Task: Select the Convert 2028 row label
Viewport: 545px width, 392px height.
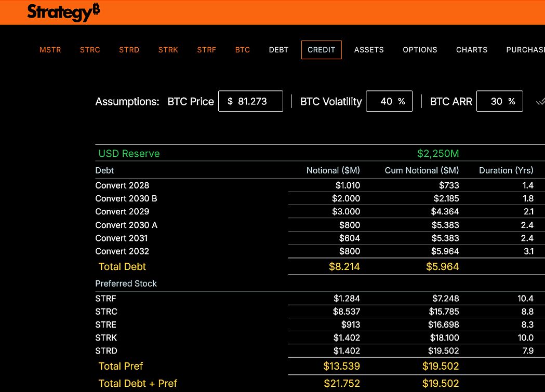Action: (122, 185)
